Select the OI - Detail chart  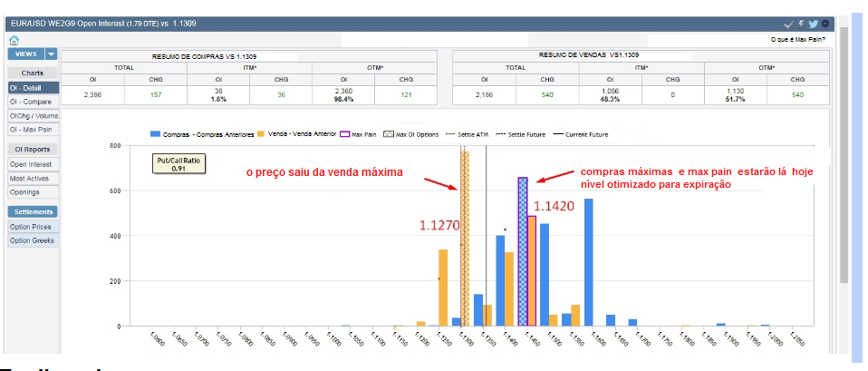(x=34, y=88)
